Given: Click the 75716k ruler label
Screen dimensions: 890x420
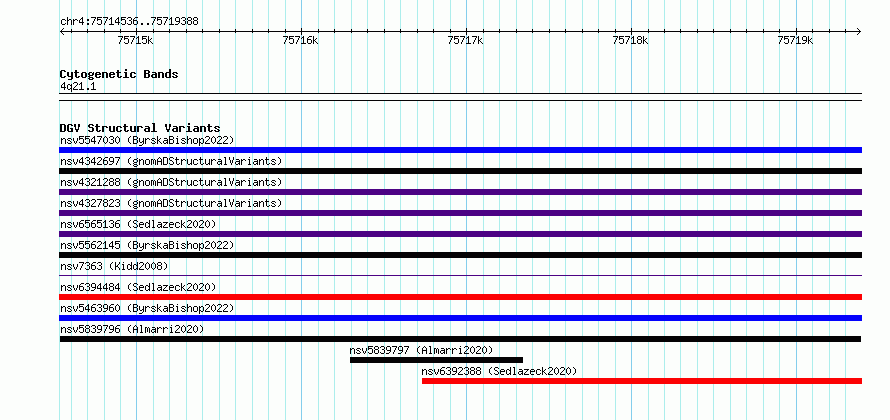Looking at the screenshot, I should tap(300, 40).
